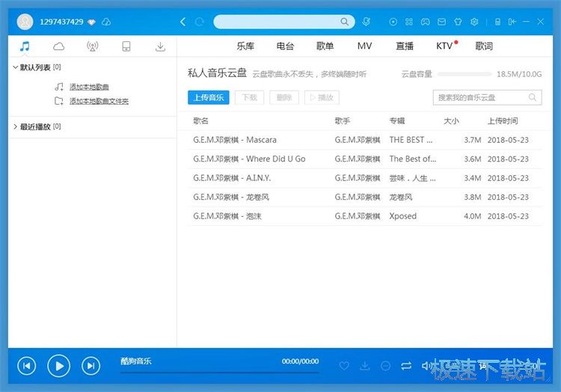This screenshot has width=561, height=392.
Task: Open the settings gear icon
Action: pyautogui.click(x=474, y=22)
